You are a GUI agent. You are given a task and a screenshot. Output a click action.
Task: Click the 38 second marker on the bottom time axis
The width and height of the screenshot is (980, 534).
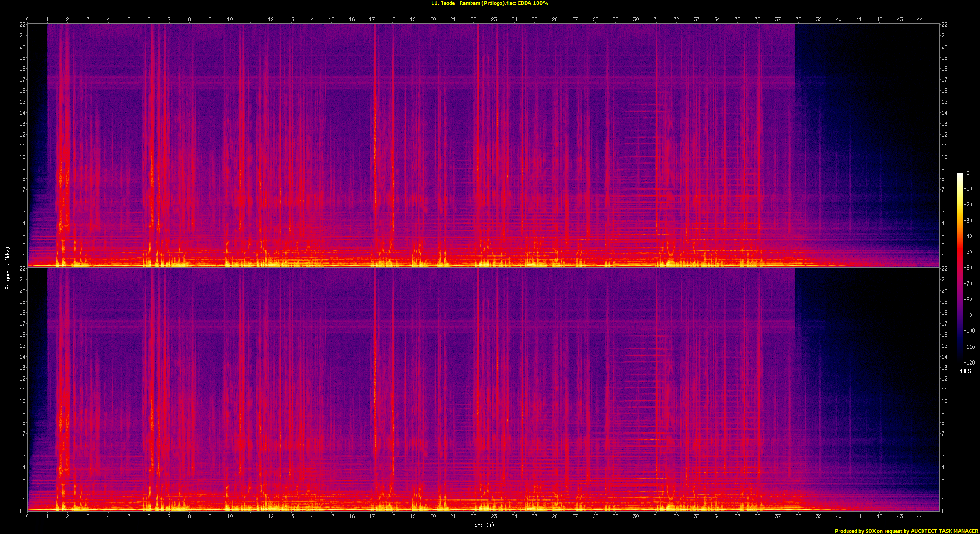click(x=798, y=516)
